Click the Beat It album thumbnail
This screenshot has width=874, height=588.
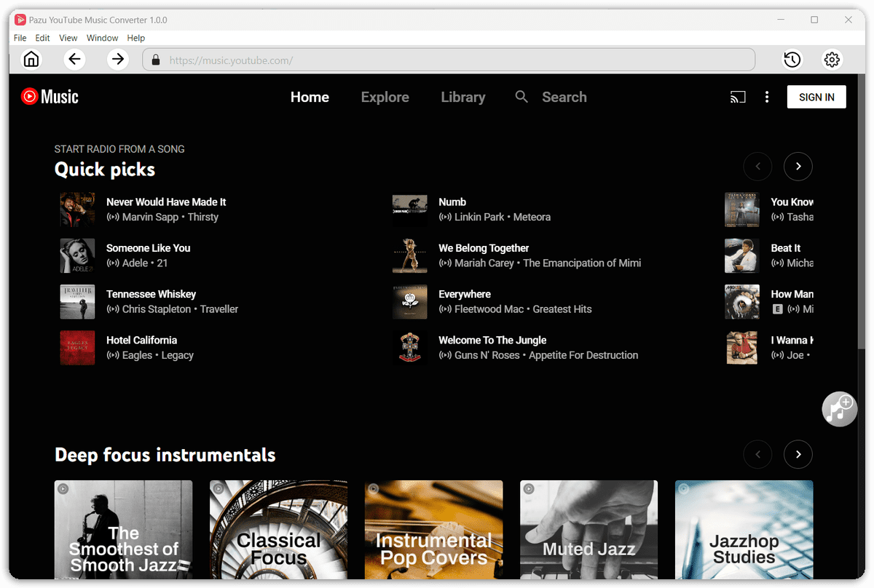click(742, 255)
